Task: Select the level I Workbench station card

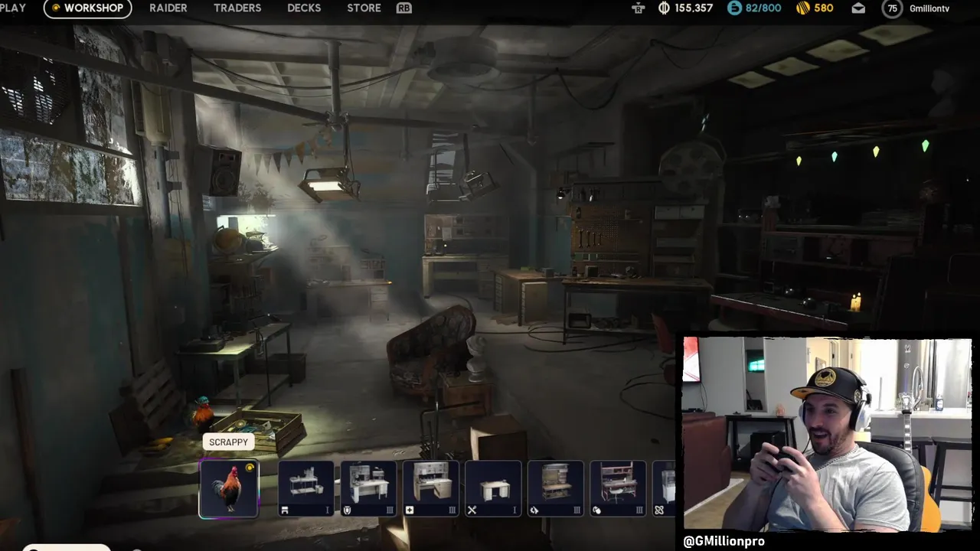Action: click(305, 489)
